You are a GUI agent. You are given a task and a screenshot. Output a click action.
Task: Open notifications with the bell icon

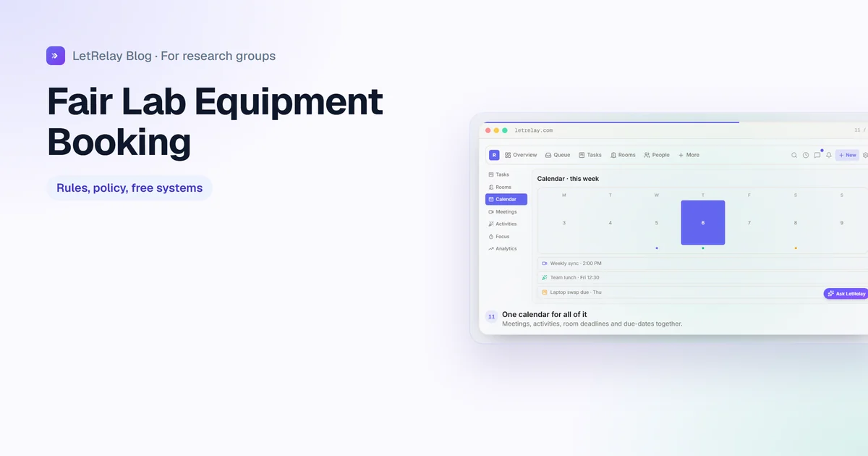[x=829, y=155]
